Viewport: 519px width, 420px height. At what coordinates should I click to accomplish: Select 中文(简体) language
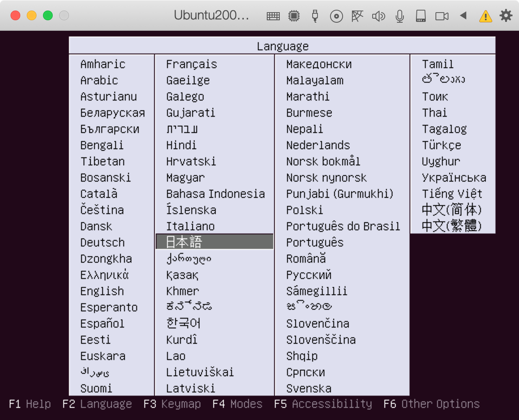click(452, 210)
